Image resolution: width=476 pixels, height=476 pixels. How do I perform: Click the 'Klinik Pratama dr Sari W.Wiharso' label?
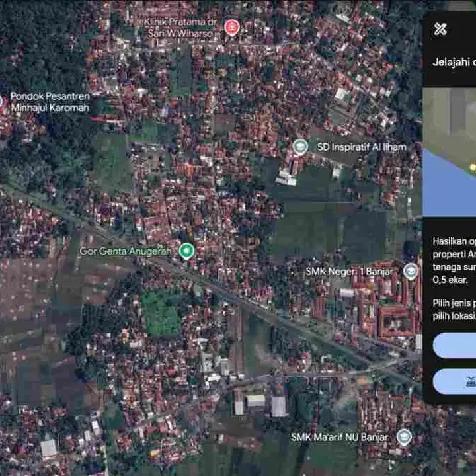click(180, 28)
